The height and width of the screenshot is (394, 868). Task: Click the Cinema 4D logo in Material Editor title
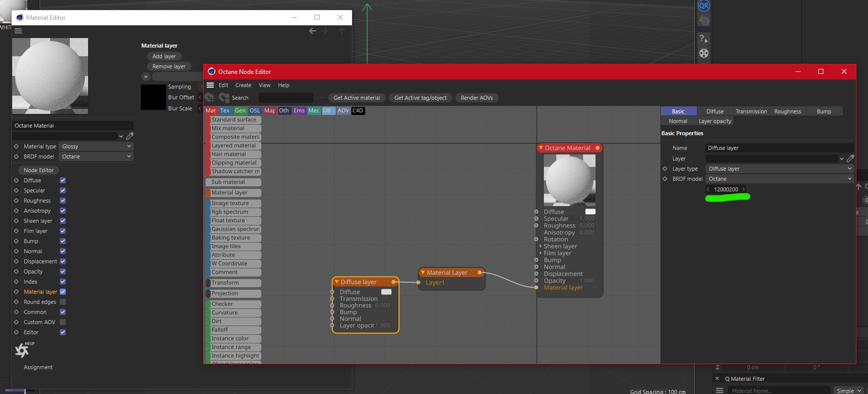[x=20, y=17]
